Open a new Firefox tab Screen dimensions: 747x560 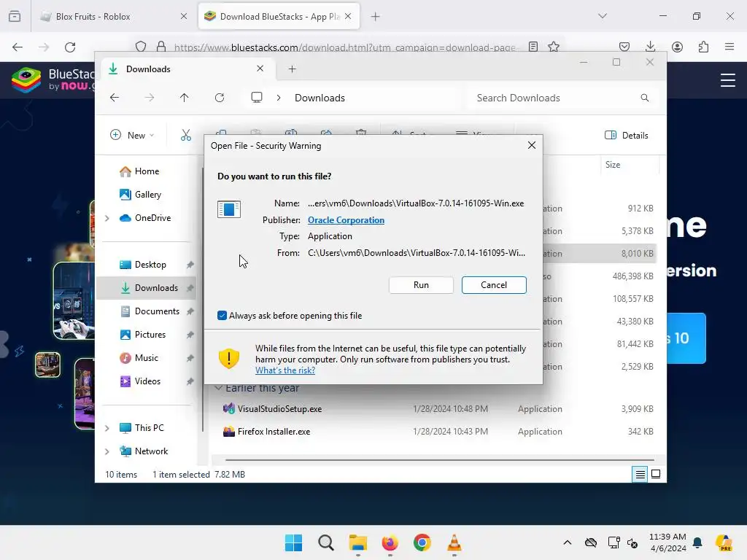376,17
